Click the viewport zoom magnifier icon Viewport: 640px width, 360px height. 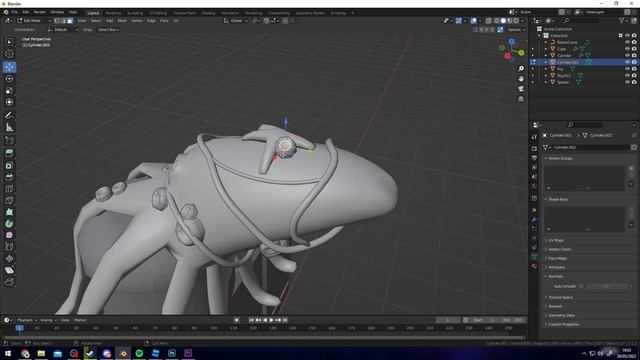pyautogui.click(x=521, y=69)
